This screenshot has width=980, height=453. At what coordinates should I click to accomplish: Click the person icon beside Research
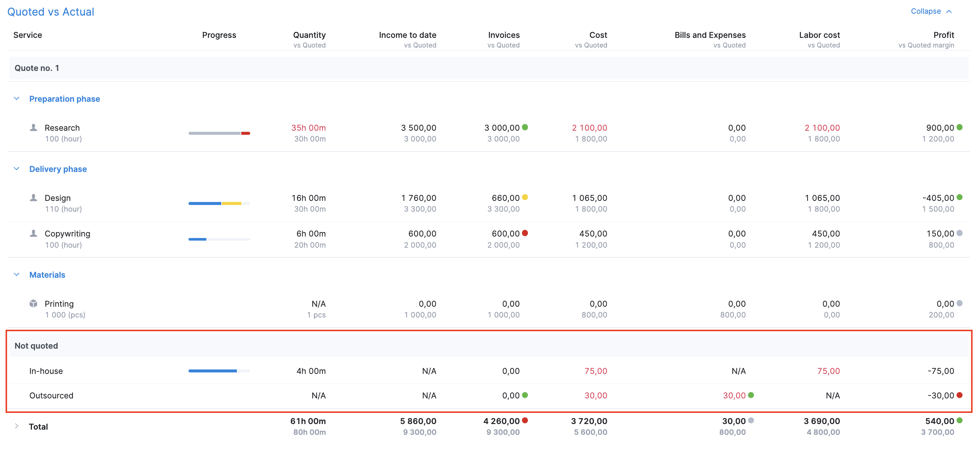pyautogui.click(x=34, y=128)
